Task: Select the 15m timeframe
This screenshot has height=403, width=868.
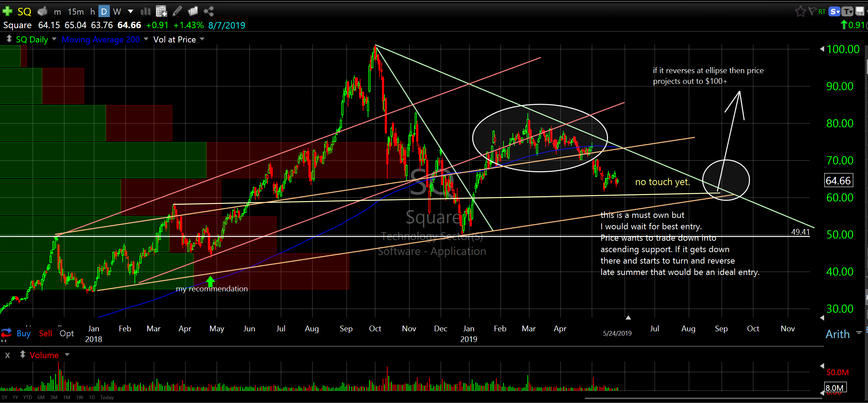Action: pyautogui.click(x=76, y=11)
